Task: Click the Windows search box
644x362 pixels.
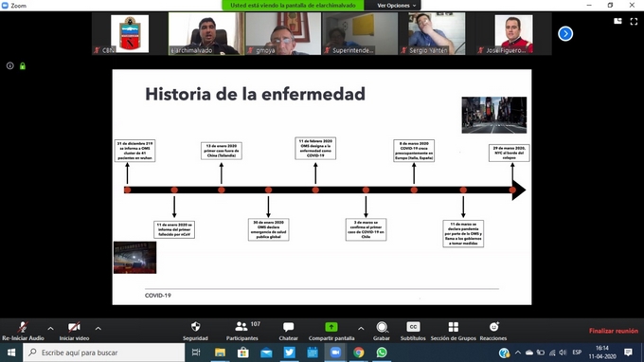Action: [104, 353]
